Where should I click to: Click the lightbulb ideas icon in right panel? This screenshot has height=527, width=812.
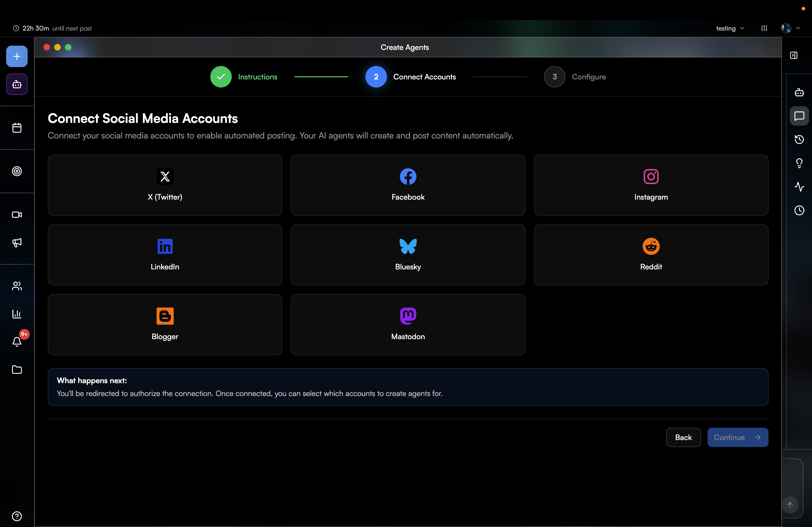tap(799, 163)
